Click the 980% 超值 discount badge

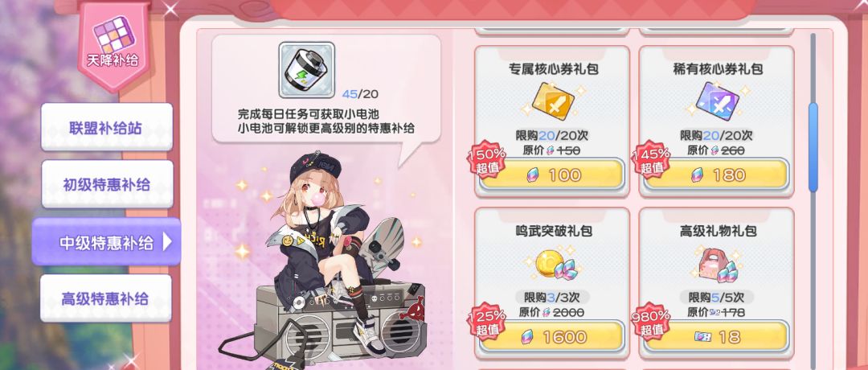651,322
